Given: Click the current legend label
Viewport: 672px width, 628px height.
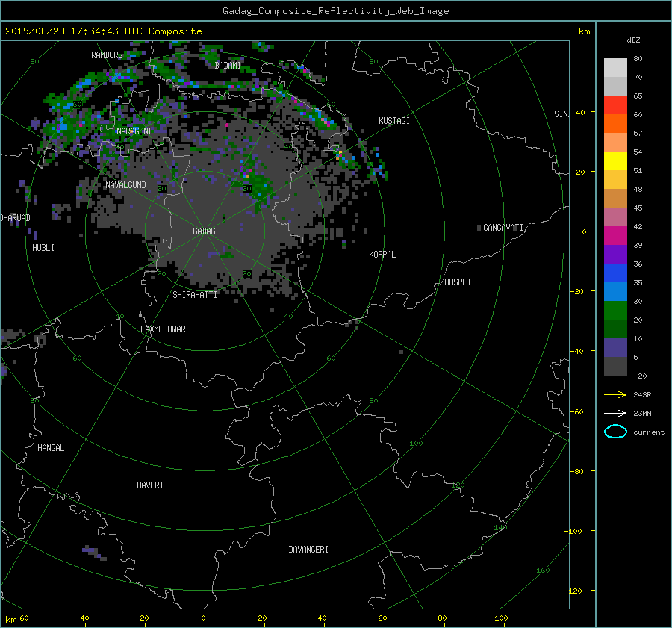Looking at the screenshot, I should tap(649, 432).
